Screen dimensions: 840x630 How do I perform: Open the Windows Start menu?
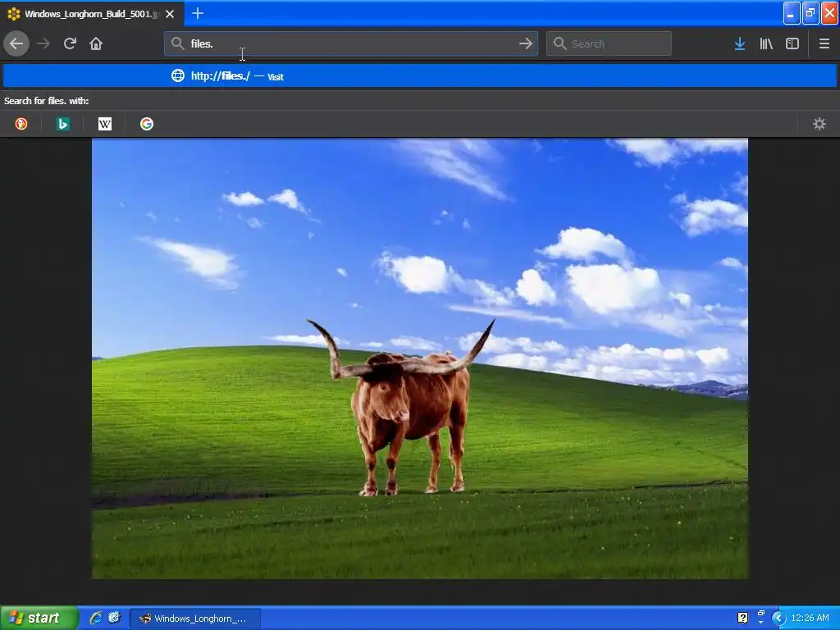coord(39,619)
